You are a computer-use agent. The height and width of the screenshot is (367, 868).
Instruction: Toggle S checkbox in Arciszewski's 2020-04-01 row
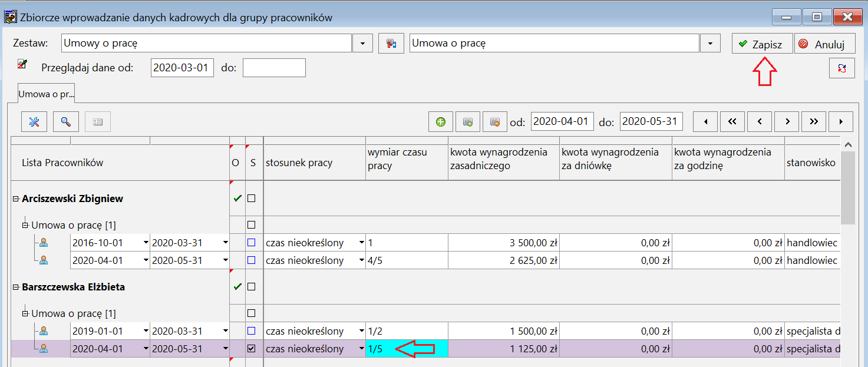click(252, 260)
